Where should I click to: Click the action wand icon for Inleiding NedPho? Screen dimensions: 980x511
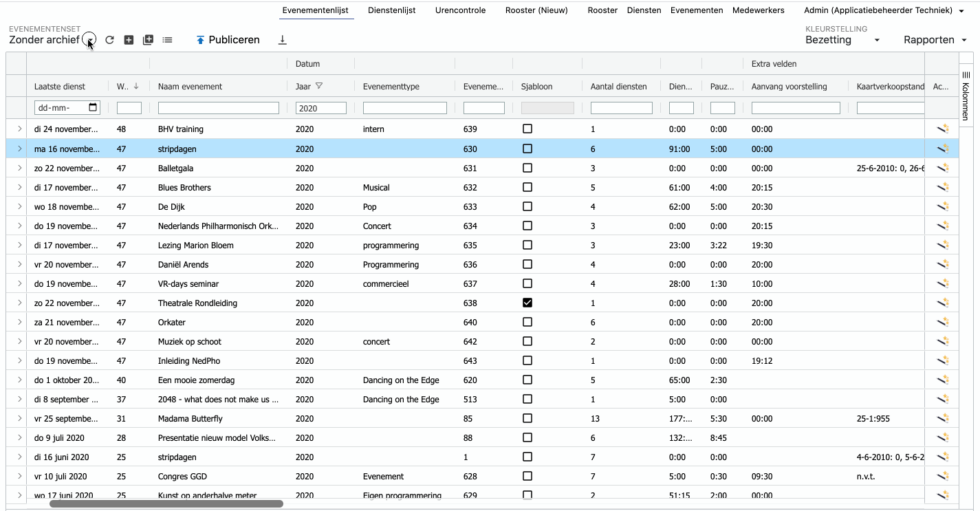coord(942,360)
